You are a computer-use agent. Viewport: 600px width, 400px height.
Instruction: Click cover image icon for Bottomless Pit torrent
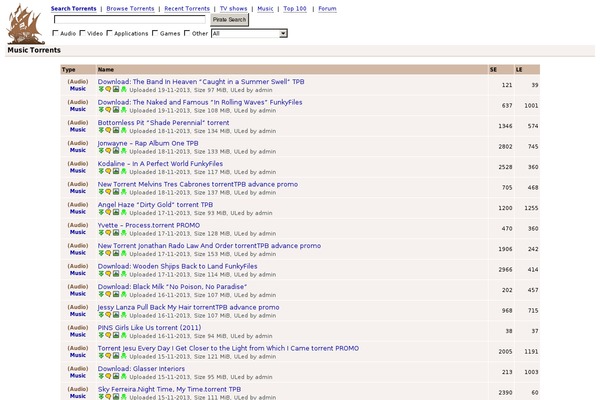116,130
